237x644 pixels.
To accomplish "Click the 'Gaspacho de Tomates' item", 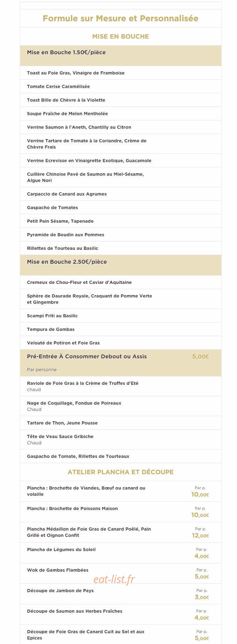I will [x=53, y=208].
